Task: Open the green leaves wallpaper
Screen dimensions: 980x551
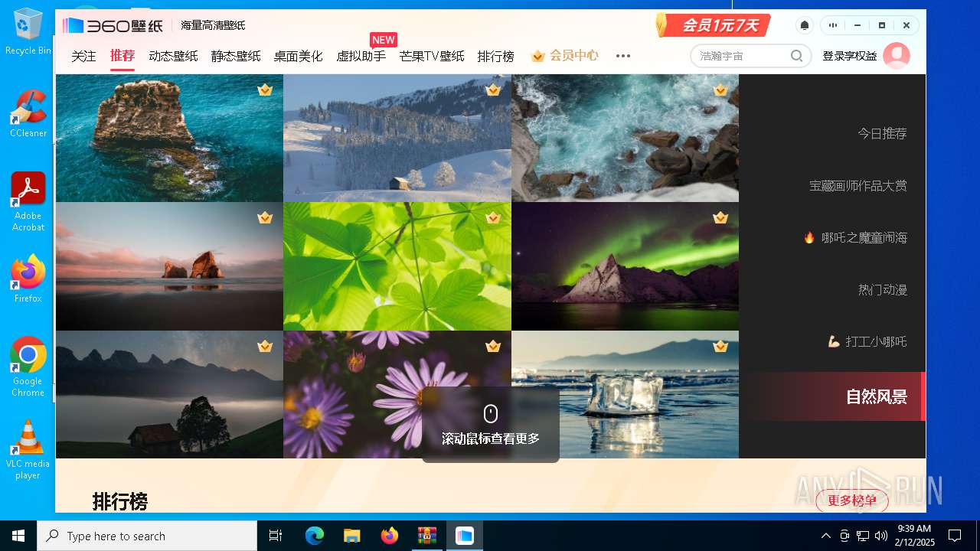Action: coord(397,266)
